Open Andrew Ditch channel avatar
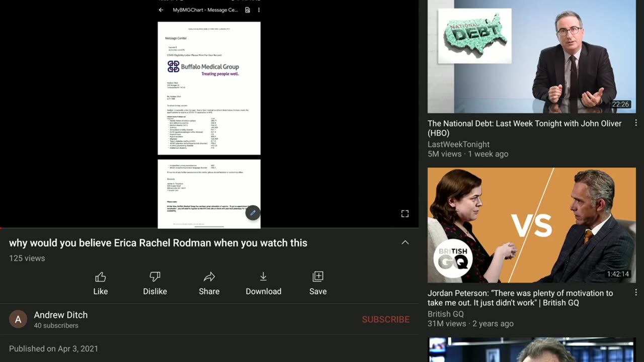Screen dimensions: 644x362 point(18,319)
